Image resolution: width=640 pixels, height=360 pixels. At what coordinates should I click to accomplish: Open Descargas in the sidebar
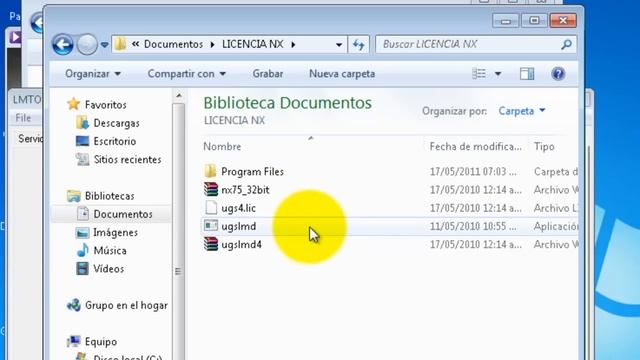coord(116,123)
